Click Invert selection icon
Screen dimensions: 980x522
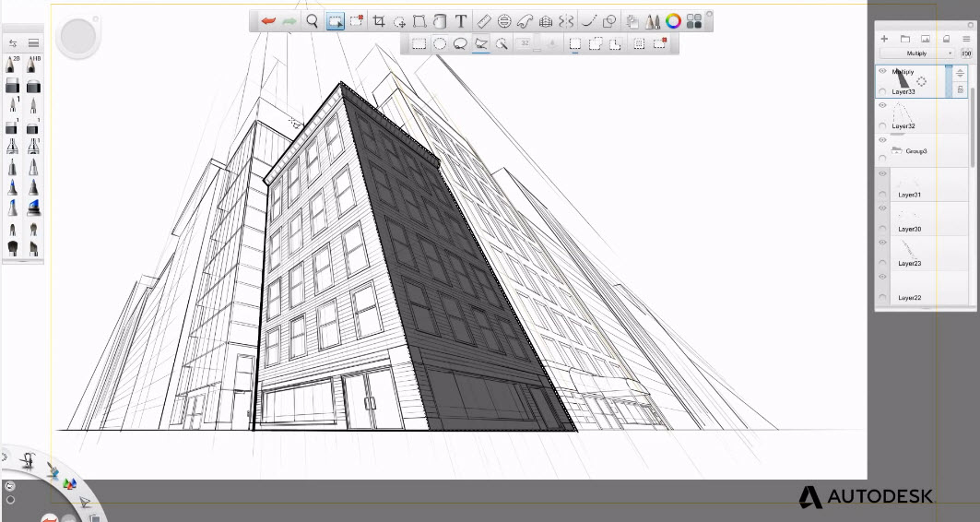pos(639,43)
